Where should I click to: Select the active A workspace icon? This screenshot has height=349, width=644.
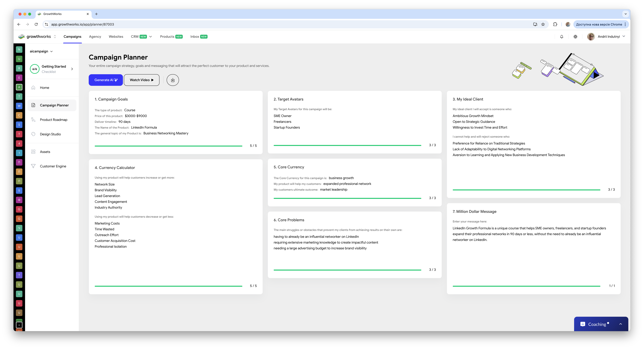click(x=19, y=87)
